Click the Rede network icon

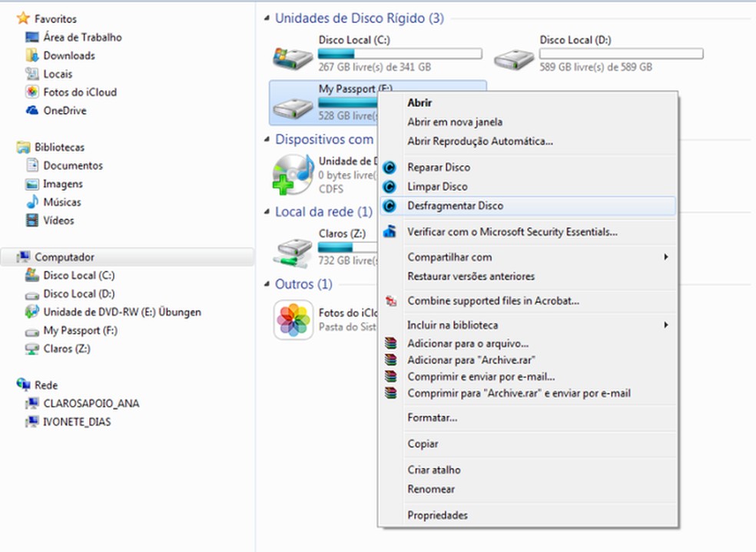(22, 384)
